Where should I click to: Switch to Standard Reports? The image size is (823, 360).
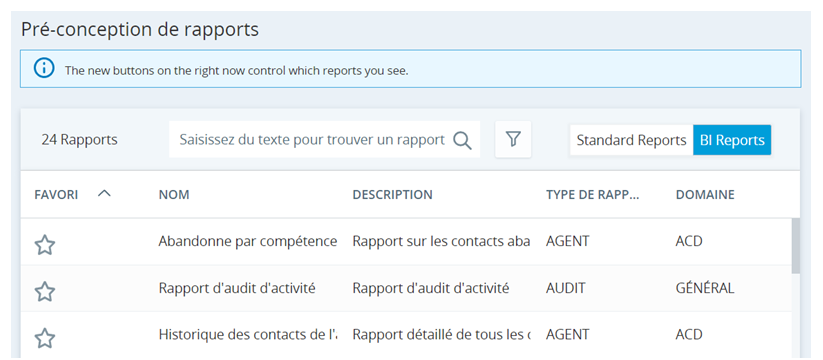coord(631,140)
